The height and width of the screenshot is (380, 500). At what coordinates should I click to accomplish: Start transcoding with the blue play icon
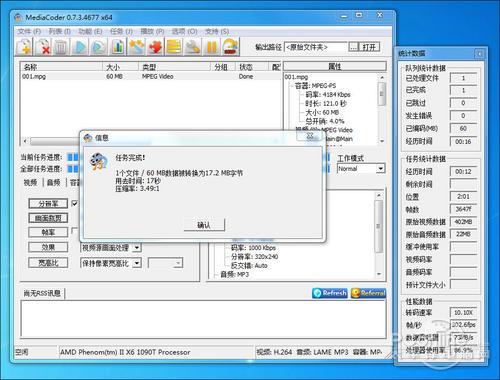click(79, 47)
